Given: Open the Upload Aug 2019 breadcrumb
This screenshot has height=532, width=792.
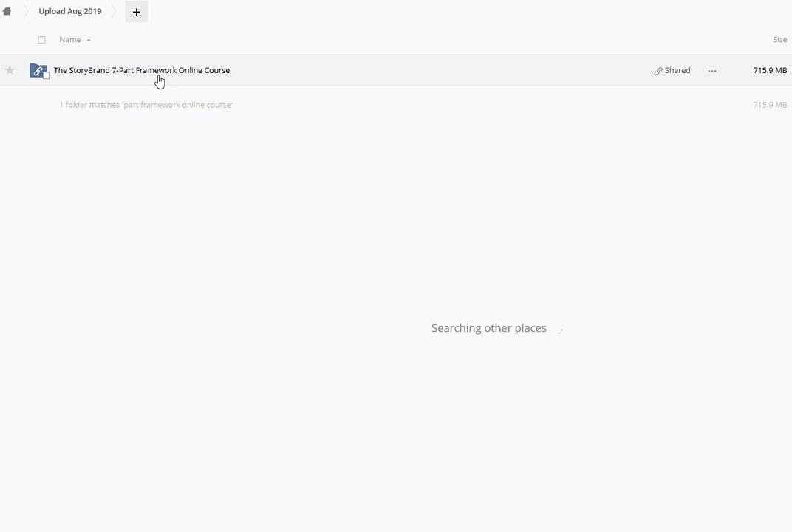Looking at the screenshot, I should pos(70,11).
